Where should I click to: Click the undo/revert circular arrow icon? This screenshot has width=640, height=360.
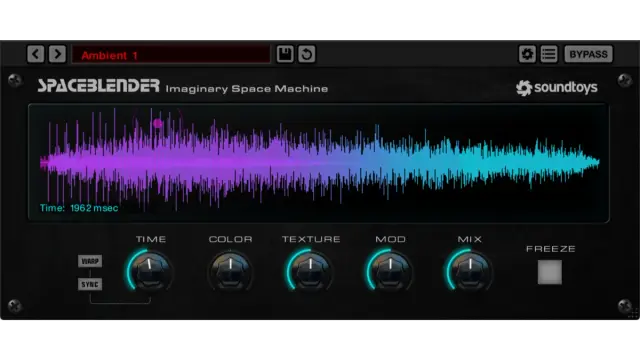click(x=307, y=54)
